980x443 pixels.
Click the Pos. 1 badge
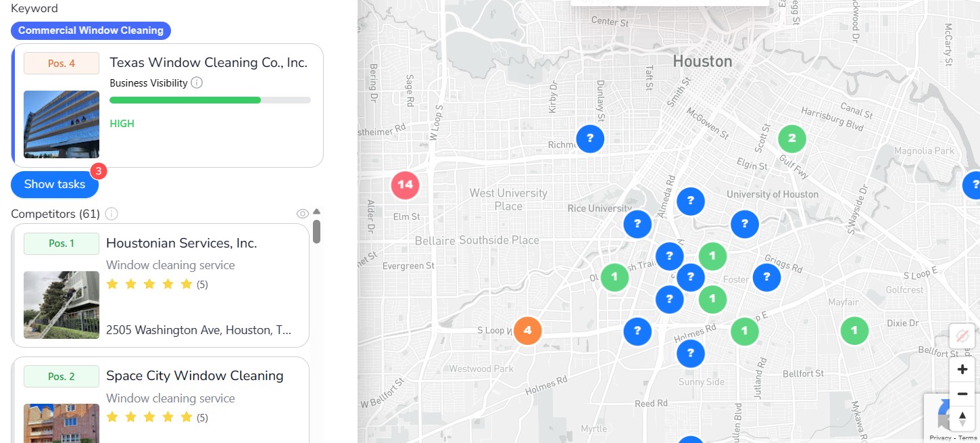(62, 243)
